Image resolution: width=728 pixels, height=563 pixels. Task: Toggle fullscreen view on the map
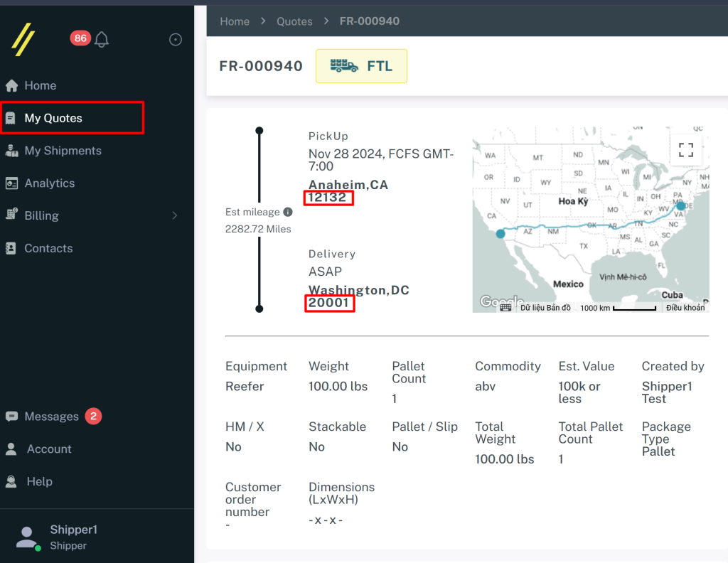point(686,150)
